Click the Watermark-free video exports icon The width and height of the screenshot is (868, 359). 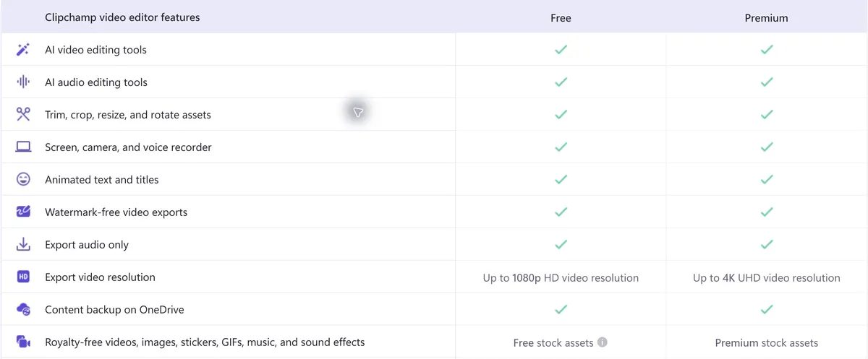pos(23,212)
